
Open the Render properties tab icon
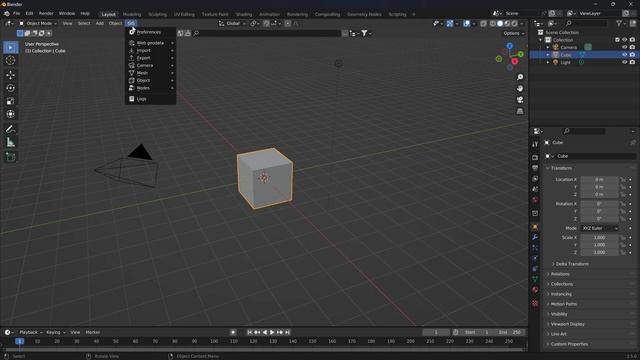point(535,158)
